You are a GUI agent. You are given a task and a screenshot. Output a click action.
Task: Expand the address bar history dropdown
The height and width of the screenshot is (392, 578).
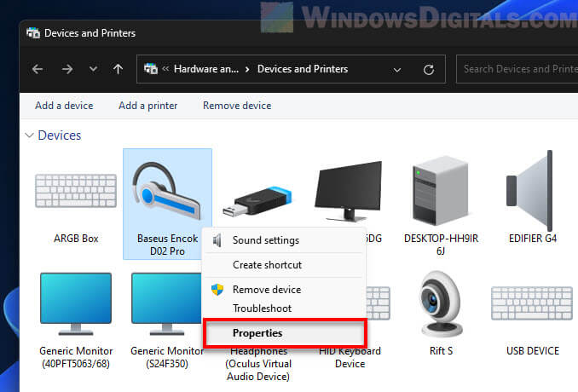396,70
